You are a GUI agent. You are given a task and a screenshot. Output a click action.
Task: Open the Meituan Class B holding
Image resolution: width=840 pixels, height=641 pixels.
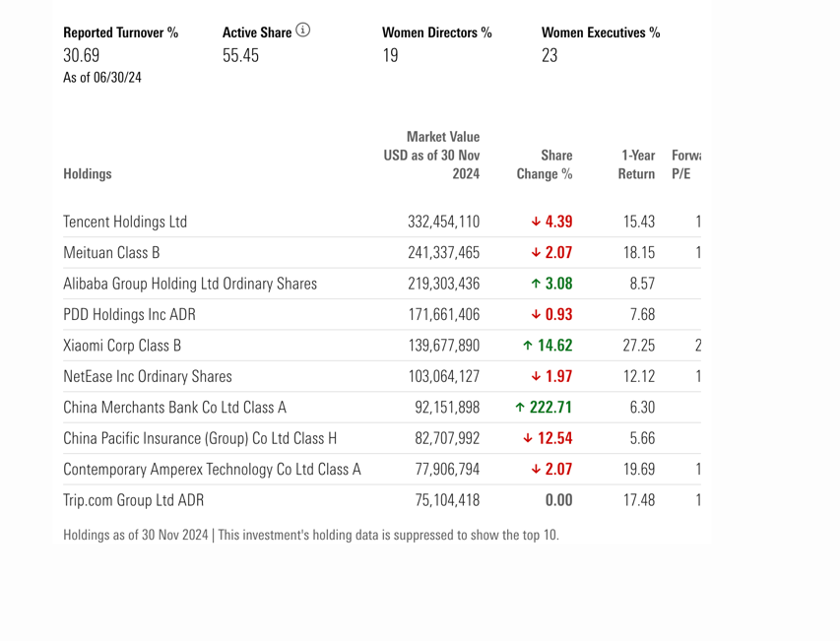[111, 253]
